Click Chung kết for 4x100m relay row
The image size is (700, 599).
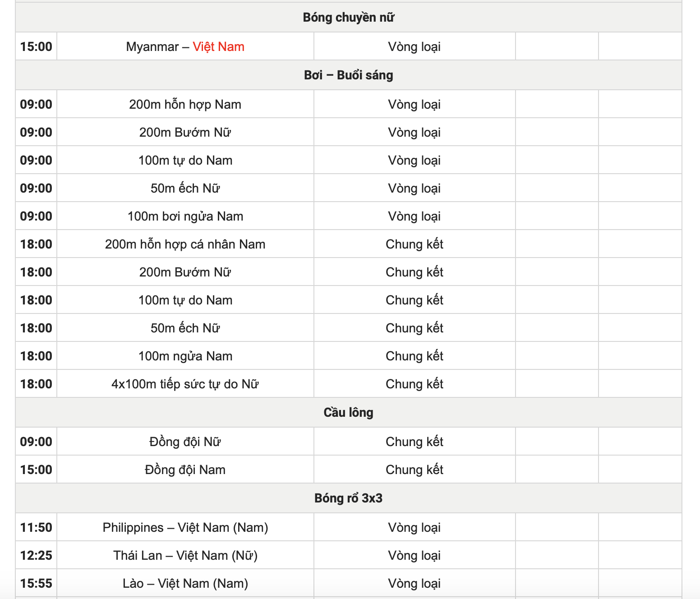click(414, 384)
